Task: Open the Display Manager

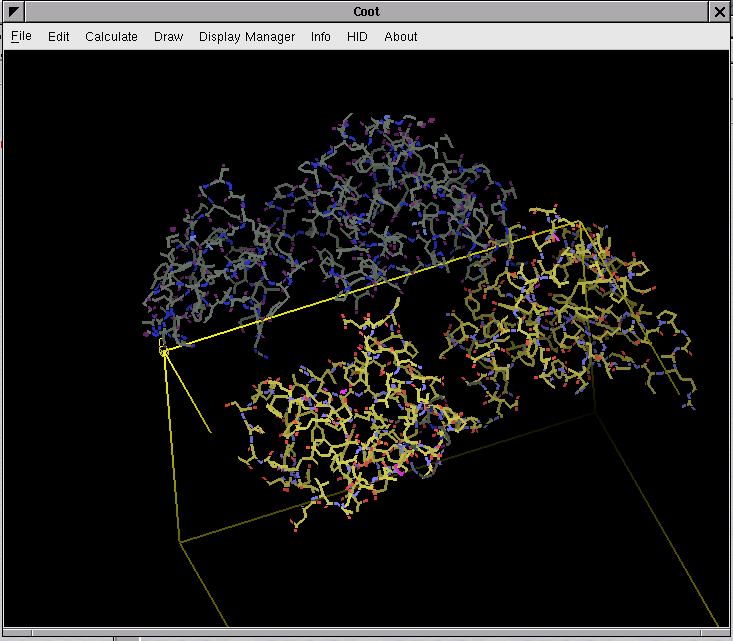Action: tap(247, 37)
